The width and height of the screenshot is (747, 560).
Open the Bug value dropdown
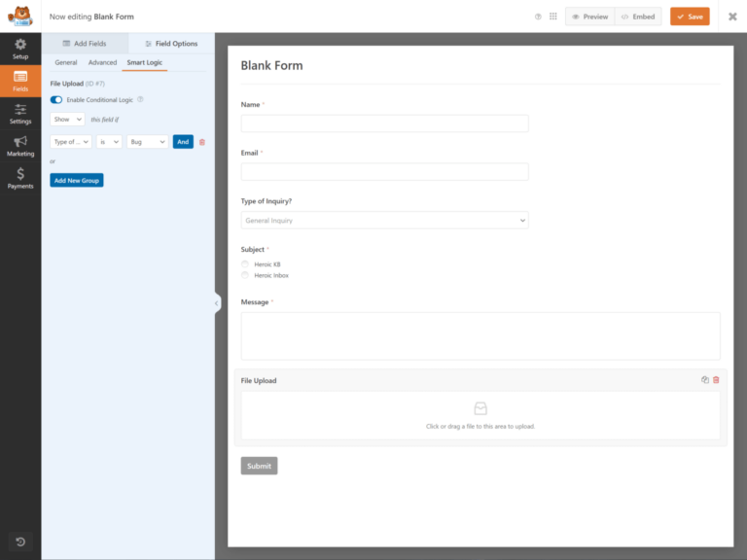[x=148, y=142]
